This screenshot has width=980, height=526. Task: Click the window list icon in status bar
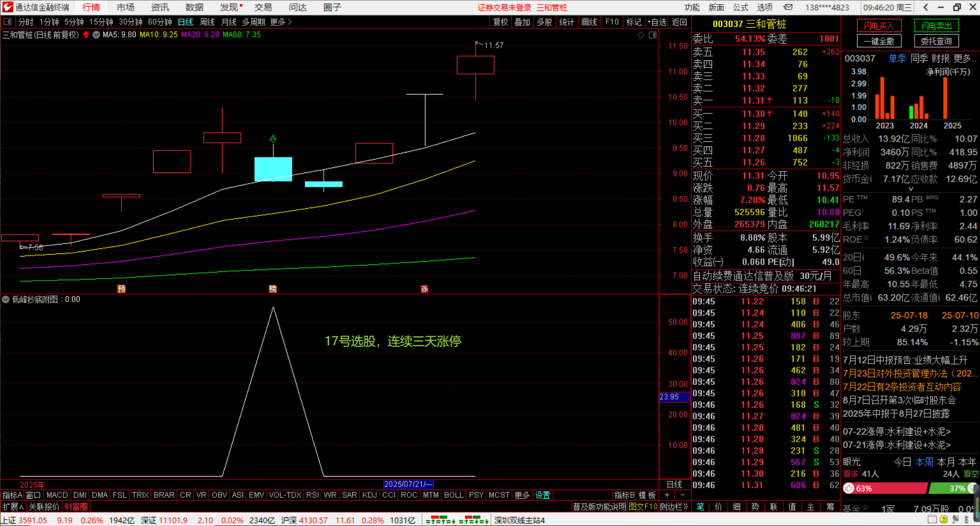click(932, 520)
